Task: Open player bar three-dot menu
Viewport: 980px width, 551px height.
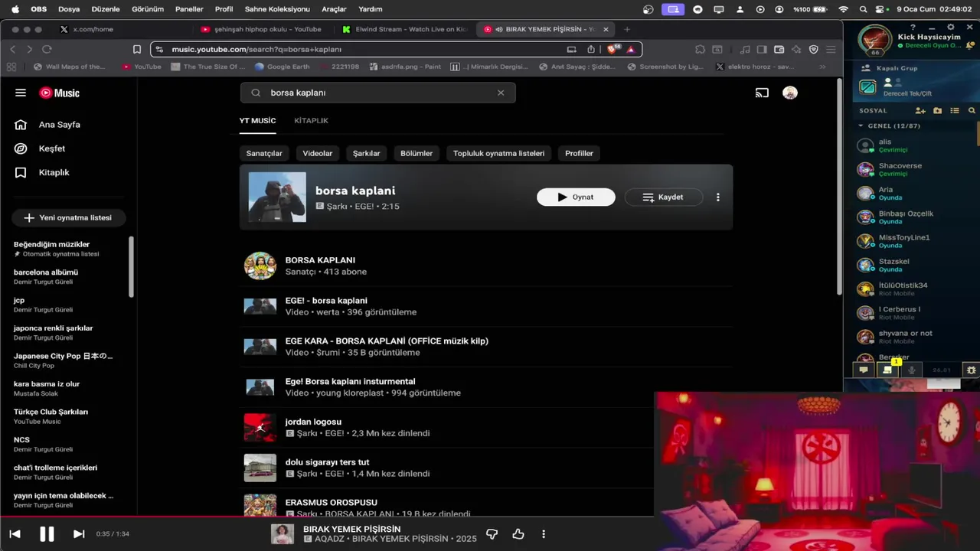Action: point(544,534)
